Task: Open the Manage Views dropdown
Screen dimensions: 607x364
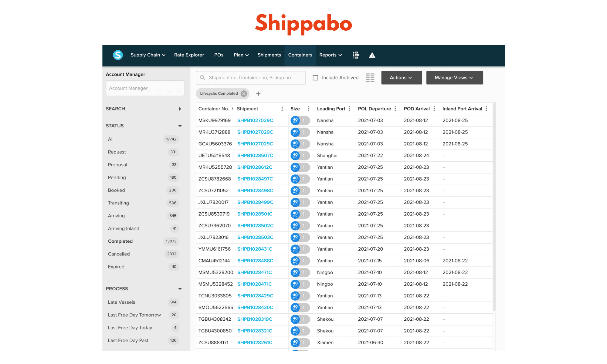Action: (454, 78)
